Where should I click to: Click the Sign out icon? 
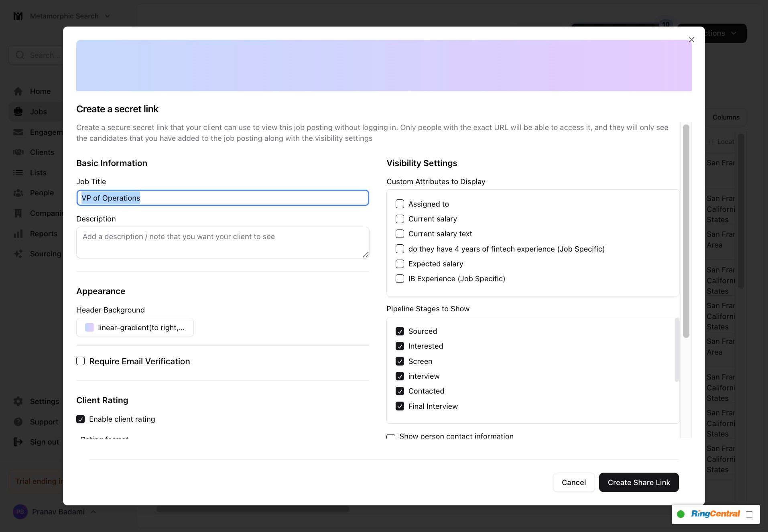(x=18, y=442)
